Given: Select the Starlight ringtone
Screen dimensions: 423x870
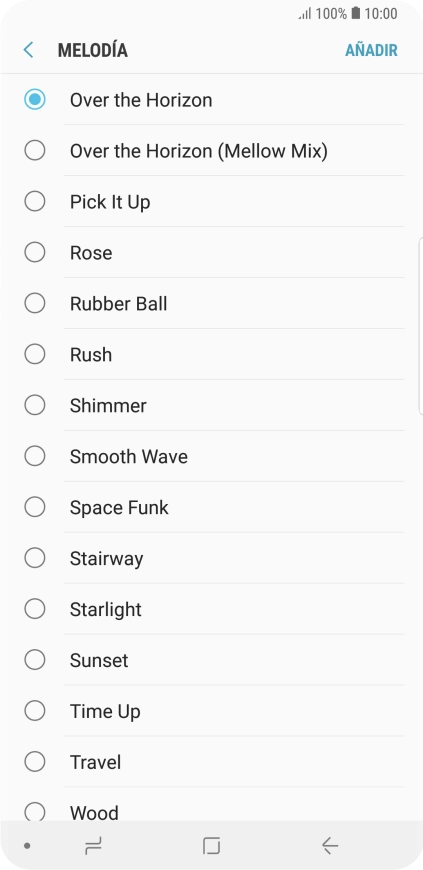Looking at the screenshot, I should pos(212,609).
